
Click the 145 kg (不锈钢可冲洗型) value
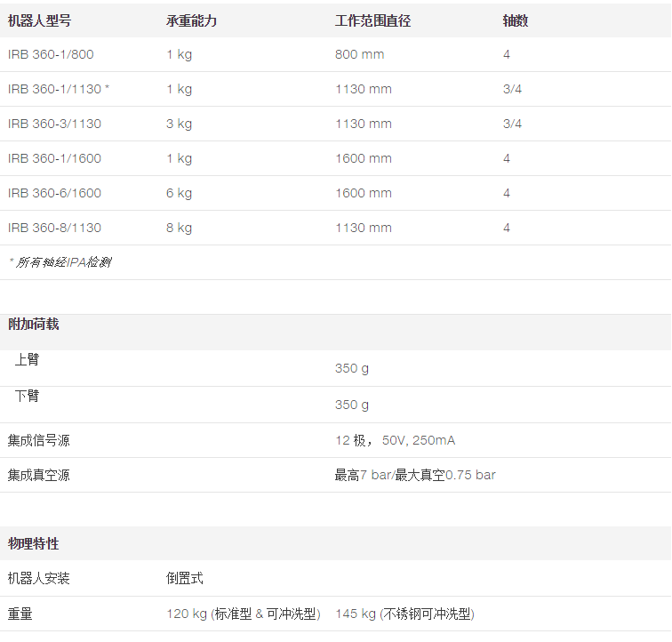coord(404,614)
